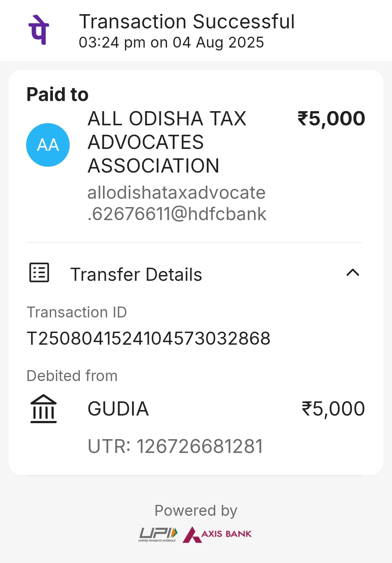Image resolution: width=392 pixels, height=563 pixels.
Task: Tap the Debited from label
Action: click(72, 376)
